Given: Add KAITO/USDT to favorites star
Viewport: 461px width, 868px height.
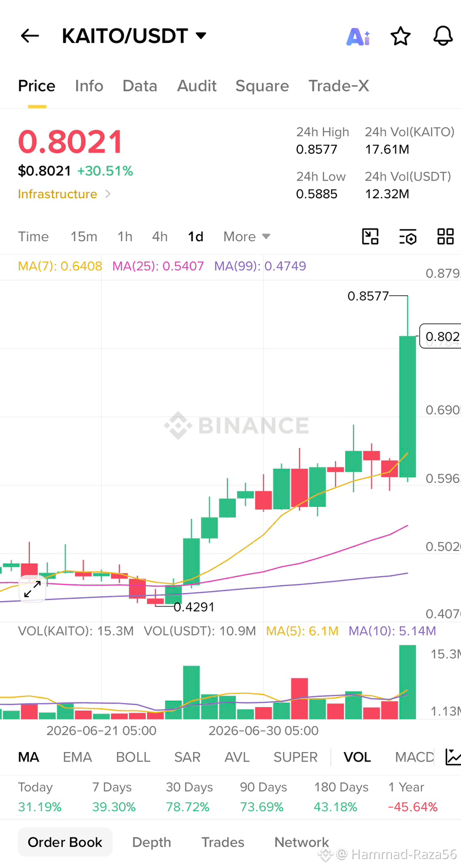Looking at the screenshot, I should [x=400, y=37].
